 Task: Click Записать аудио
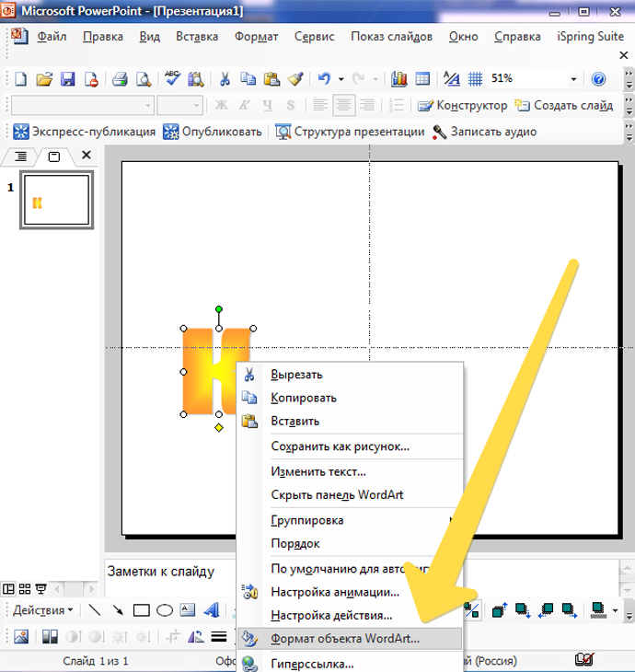point(484,132)
